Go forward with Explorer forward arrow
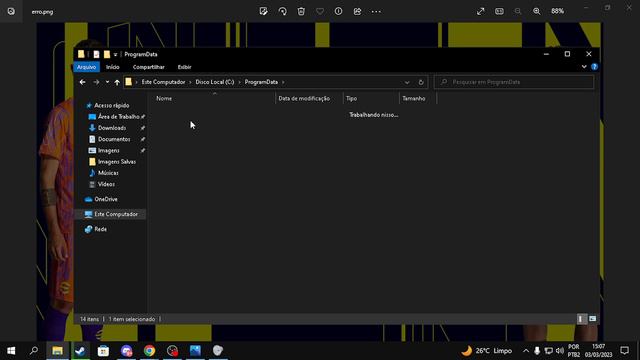The height and width of the screenshot is (360, 640). pyautogui.click(x=96, y=82)
